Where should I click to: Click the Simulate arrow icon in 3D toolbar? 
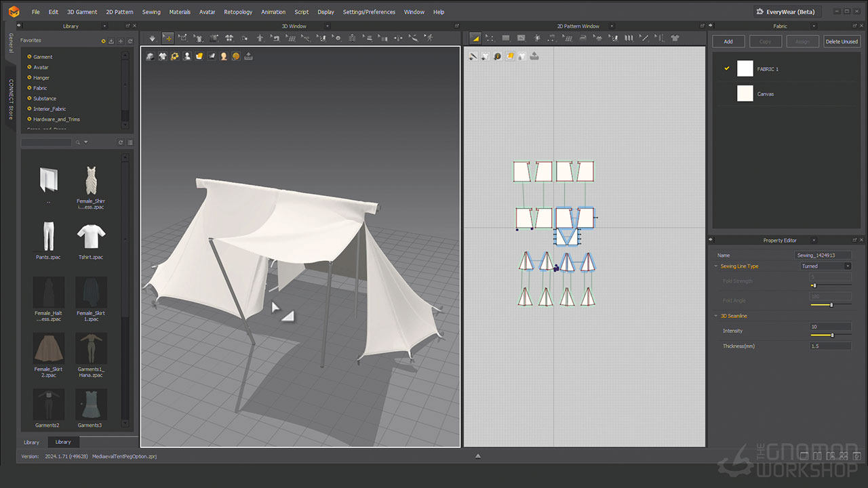(152, 38)
